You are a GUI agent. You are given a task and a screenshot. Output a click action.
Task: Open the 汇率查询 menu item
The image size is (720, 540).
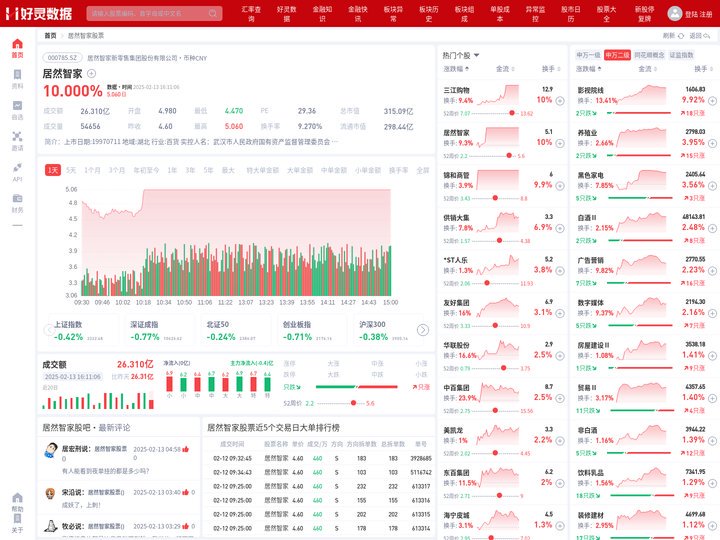point(251,14)
